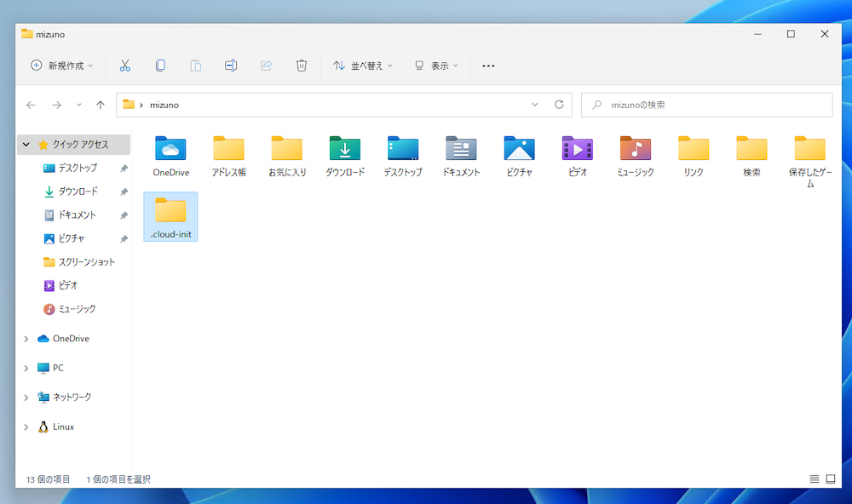Screen dimensions: 852x504
Task: Click the Rename icon in toolbar
Action: click(231, 66)
